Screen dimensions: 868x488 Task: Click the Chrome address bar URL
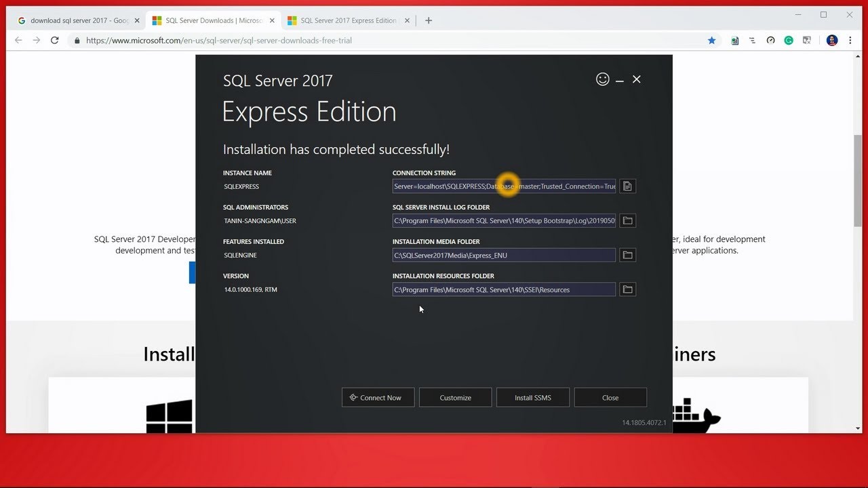coord(219,41)
